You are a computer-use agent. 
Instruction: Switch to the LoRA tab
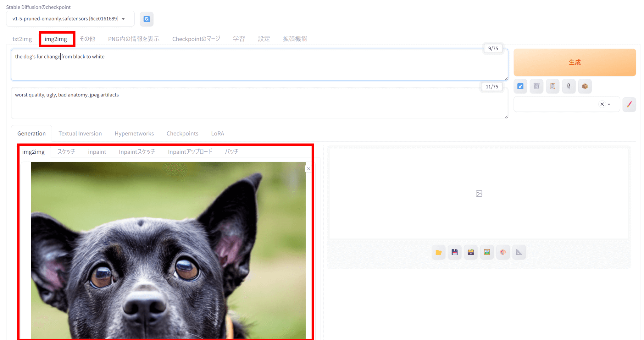[x=218, y=134]
